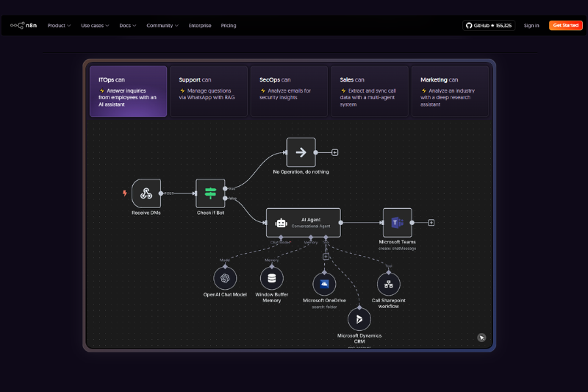Image resolution: width=588 pixels, height=392 pixels.
Task: Click the Sign in link
Action: pos(531,26)
